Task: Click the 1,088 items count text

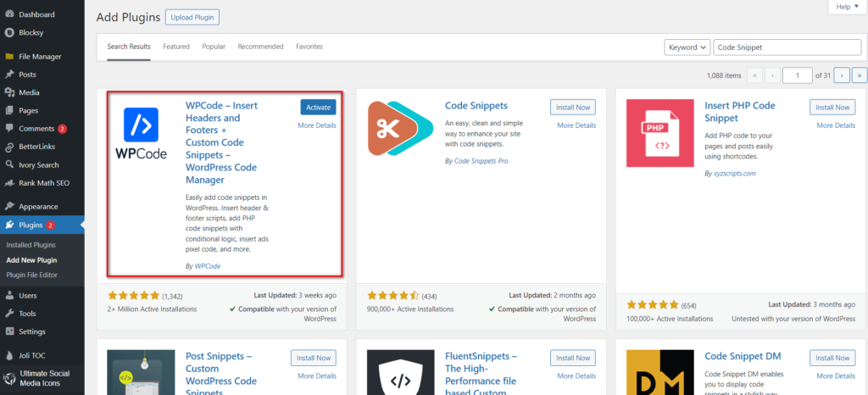Action: [x=724, y=75]
